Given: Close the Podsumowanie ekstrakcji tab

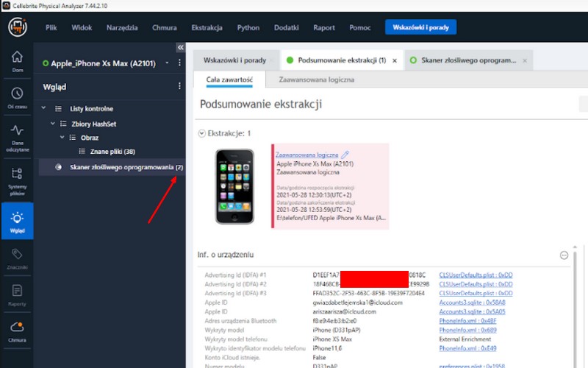Looking at the screenshot, I should [395, 60].
